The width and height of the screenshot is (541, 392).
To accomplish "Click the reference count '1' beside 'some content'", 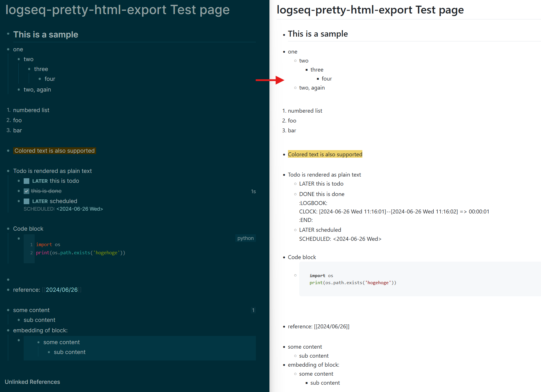I will [x=253, y=310].
